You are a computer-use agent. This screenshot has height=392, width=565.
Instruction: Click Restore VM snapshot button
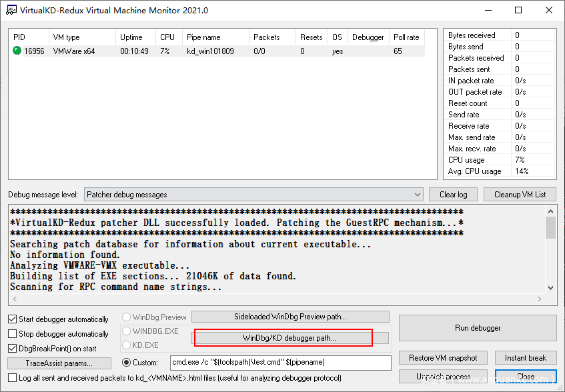coord(443,358)
